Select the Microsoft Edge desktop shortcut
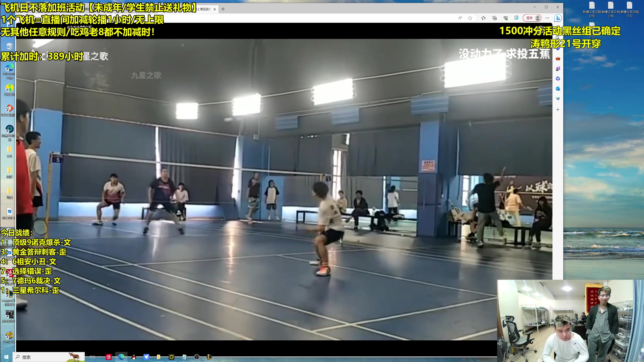Screen dimensions: 644x362 (9, 72)
